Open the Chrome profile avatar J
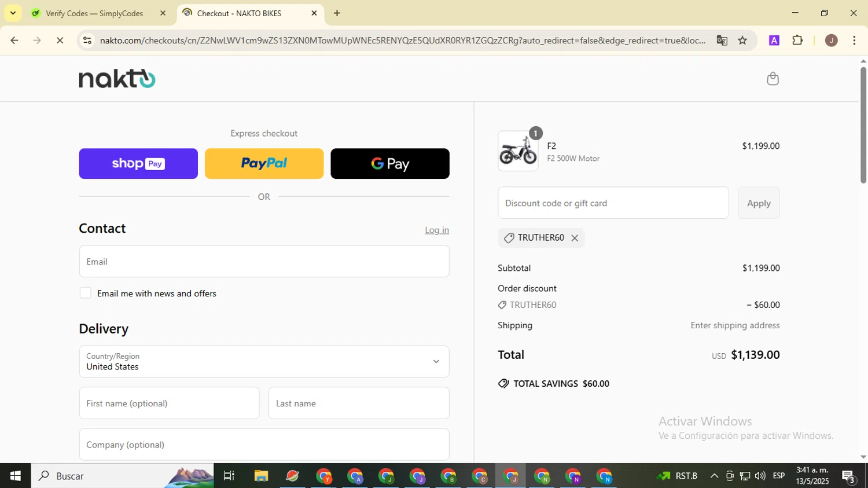The image size is (868, 488). (x=831, y=41)
